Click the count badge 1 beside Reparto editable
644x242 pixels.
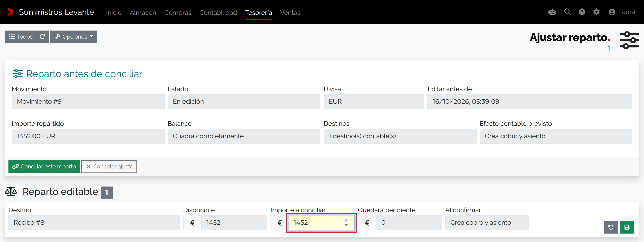pos(106,192)
